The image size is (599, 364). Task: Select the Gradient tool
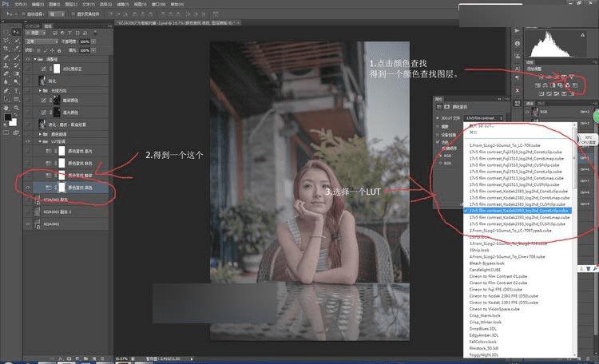[x=16, y=73]
